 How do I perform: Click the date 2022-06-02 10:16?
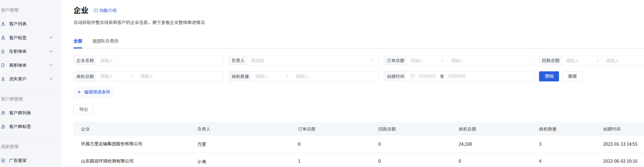coord(620,161)
